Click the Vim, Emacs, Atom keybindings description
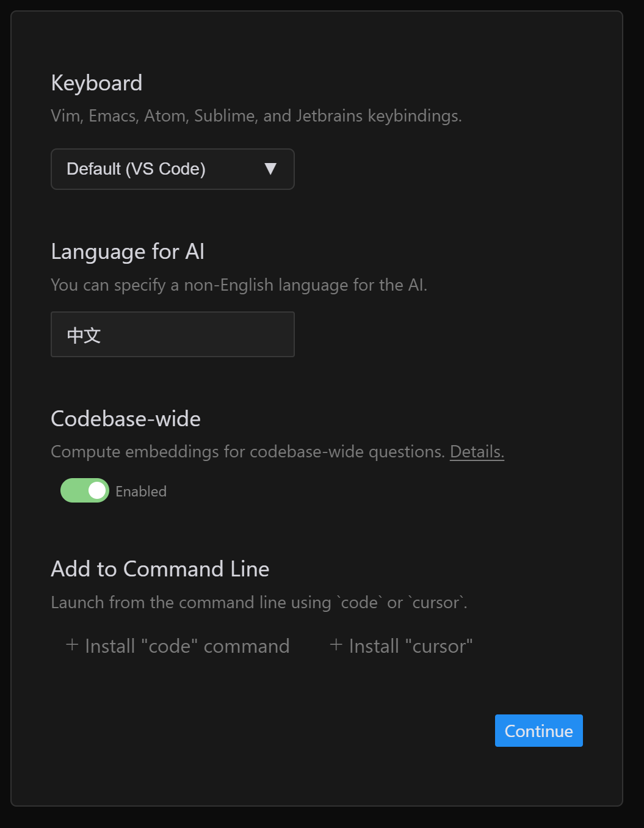Image resolution: width=644 pixels, height=828 pixels. tap(256, 116)
